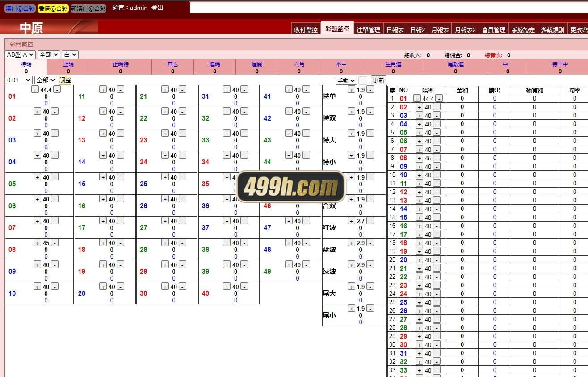Open the 月報表2 tab

465,29
